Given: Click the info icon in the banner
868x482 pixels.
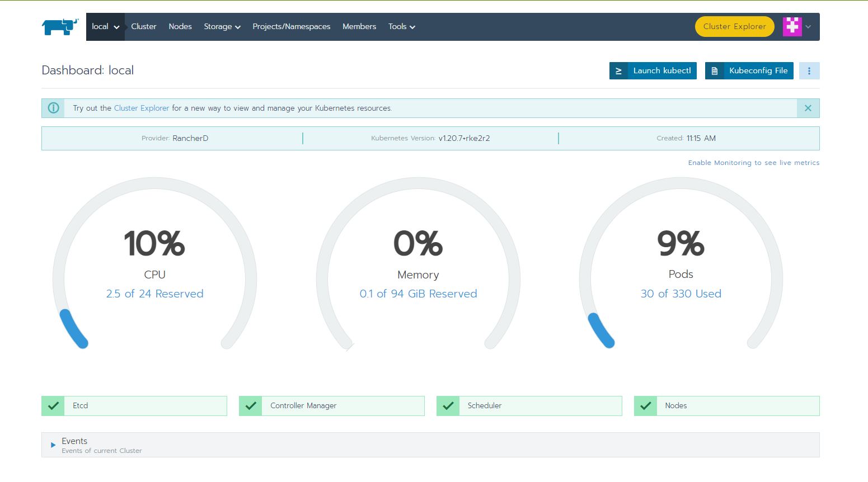Looking at the screenshot, I should click(x=53, y=108).
